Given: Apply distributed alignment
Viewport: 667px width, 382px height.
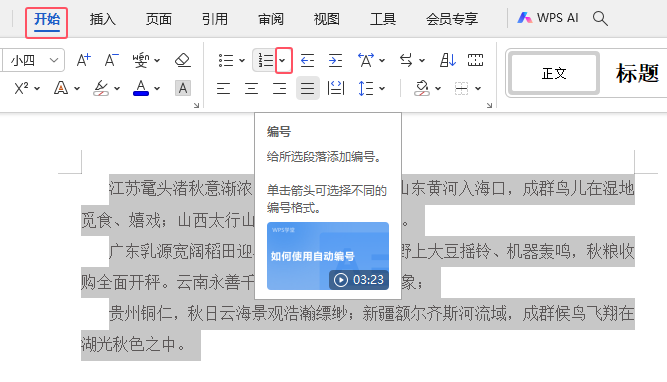Looking at the screenshot, I should (x=336, y=88).
